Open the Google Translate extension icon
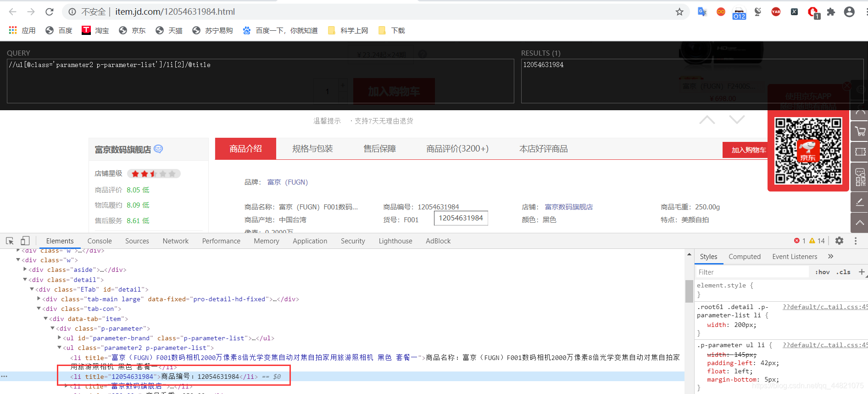Viewport: 868px width, 394px height. coord(702,11)
